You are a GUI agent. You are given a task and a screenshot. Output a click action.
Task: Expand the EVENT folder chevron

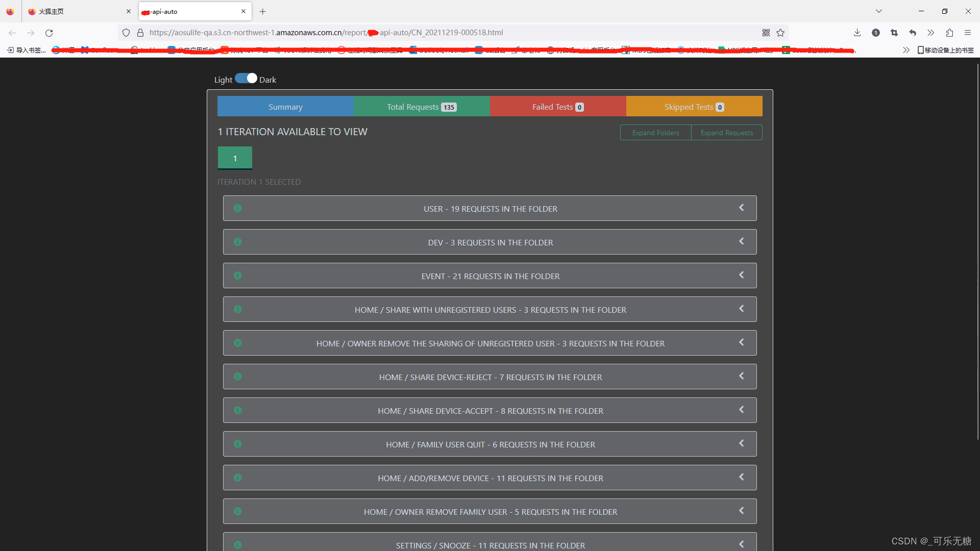[742, 275]
